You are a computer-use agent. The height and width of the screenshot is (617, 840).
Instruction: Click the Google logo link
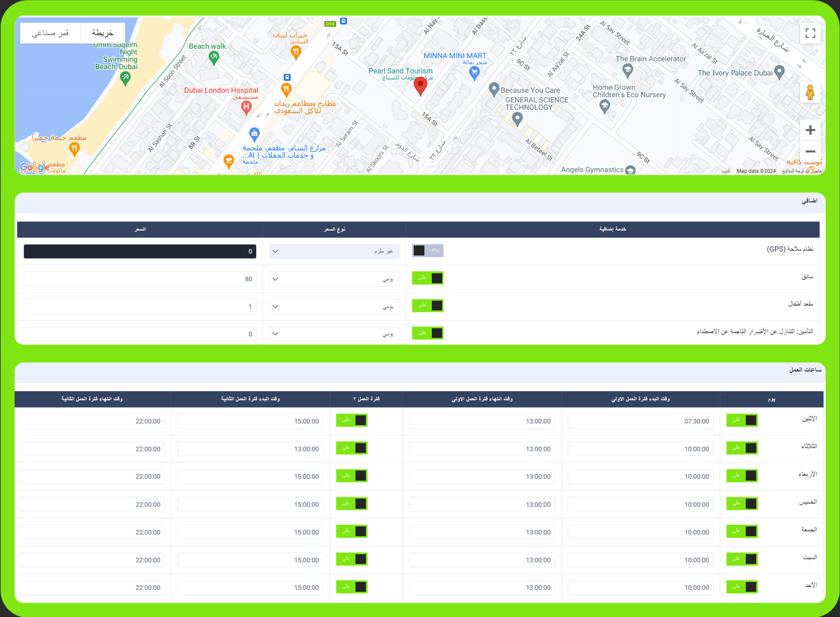pyautogui.click(x=34, y=168)
